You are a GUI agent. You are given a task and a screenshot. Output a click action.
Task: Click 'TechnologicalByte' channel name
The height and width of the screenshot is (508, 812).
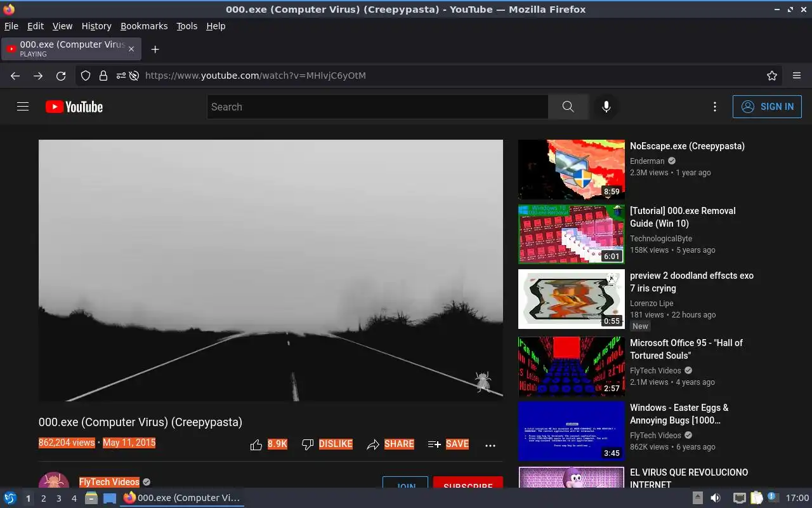661,239
